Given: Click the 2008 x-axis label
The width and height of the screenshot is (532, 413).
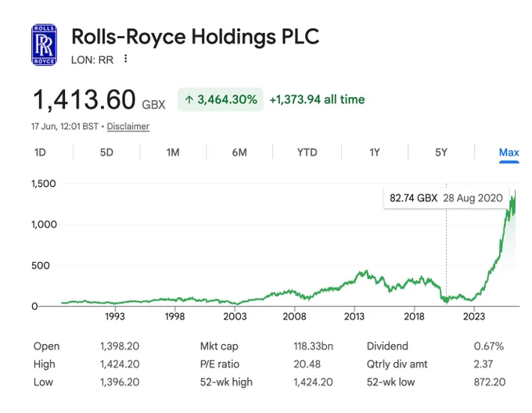Looking at the screenshot, I should pos(294,317).
